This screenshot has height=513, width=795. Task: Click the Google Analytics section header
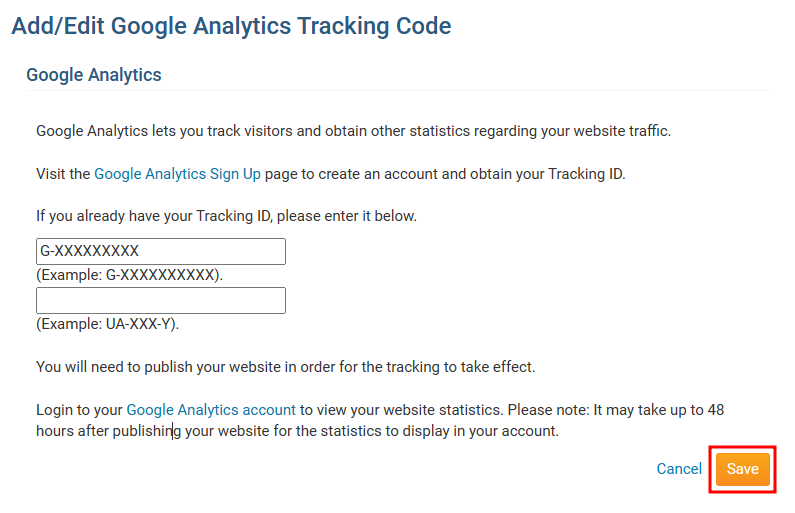[94, 75]
